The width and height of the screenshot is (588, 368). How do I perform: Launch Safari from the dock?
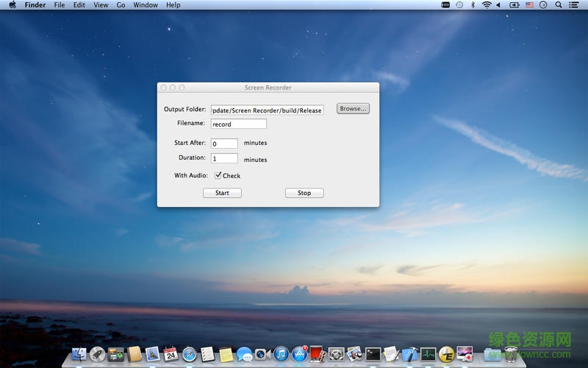click(x=190, y=355)
